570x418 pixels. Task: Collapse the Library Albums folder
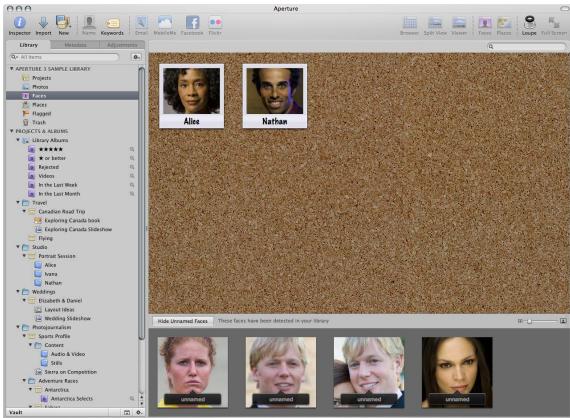pyautogui.click(x=18, y=140)
